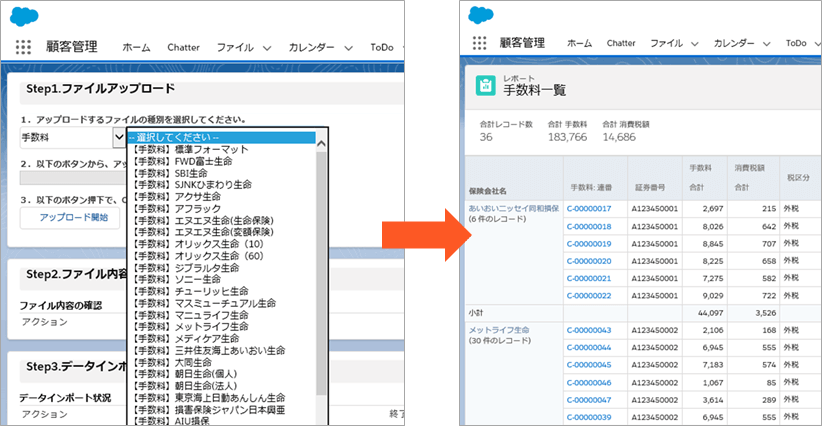Choose 【手数料】三井住友海上あいおい生命 option
The image size is (822, 426).
click(x=222, y=350)
